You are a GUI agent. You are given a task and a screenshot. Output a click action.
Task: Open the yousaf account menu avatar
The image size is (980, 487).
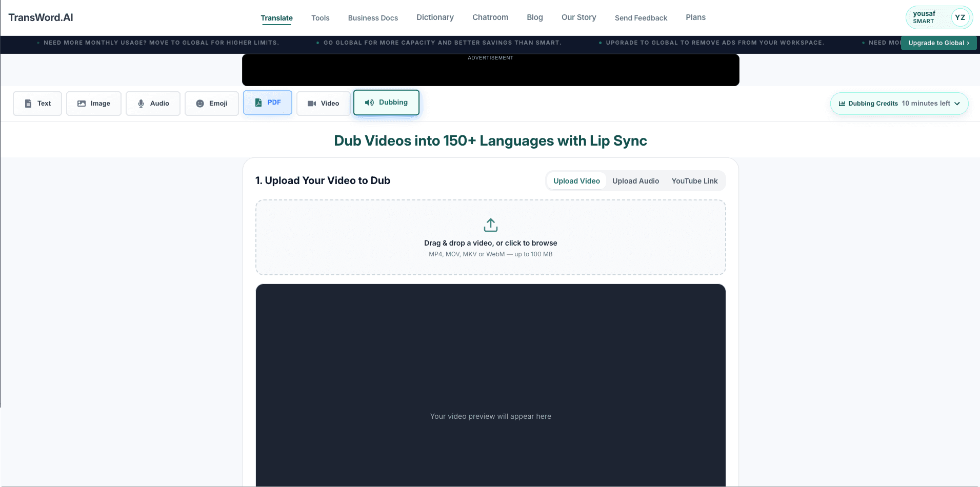point(960,17)
